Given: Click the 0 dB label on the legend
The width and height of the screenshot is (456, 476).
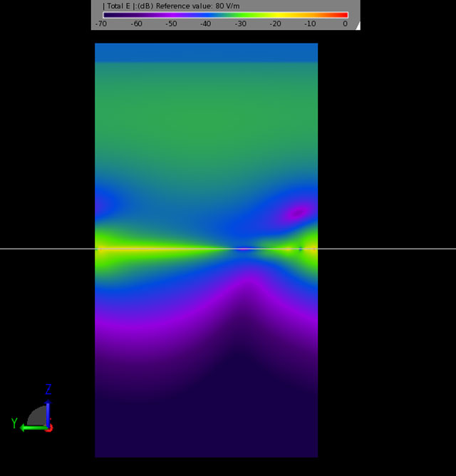Looking at the screenshot, I should pyautogui.click(x=345, y=24).
